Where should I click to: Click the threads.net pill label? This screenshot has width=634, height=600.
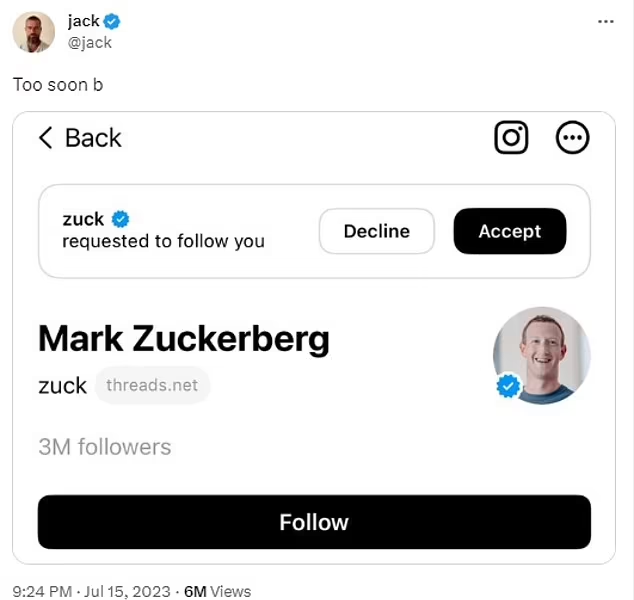[152, 385]
